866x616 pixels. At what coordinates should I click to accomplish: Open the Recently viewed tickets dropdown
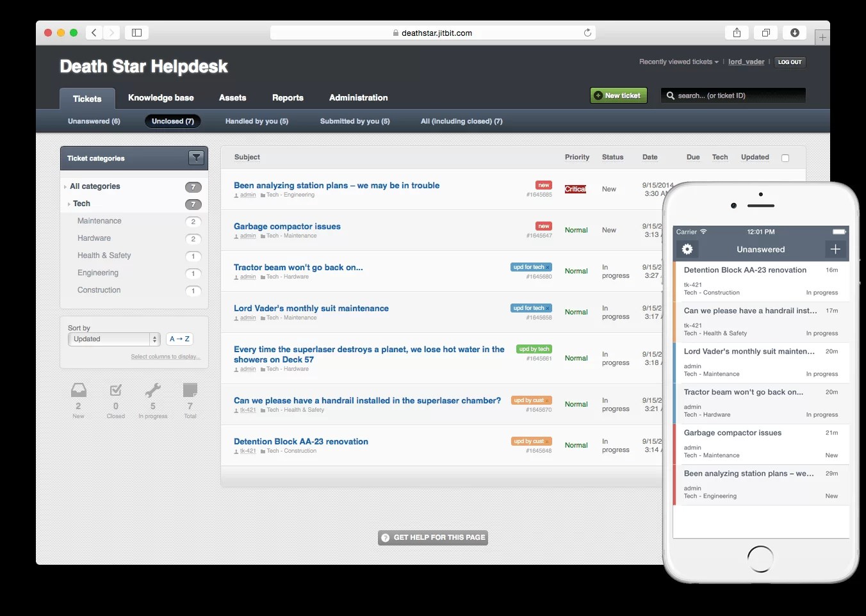[678, 61]
